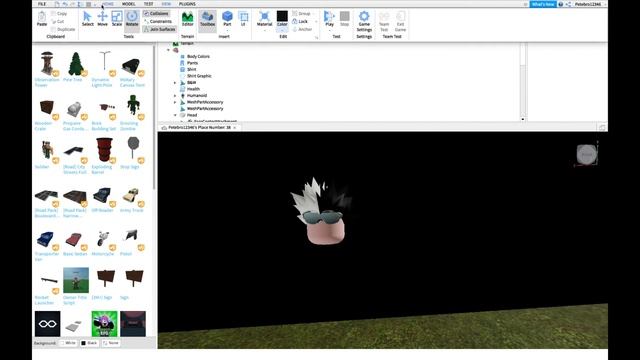This screenshot has height=360, width=640.
Task: Click the Exit Game icon
Action: click(x=400, y=21)
